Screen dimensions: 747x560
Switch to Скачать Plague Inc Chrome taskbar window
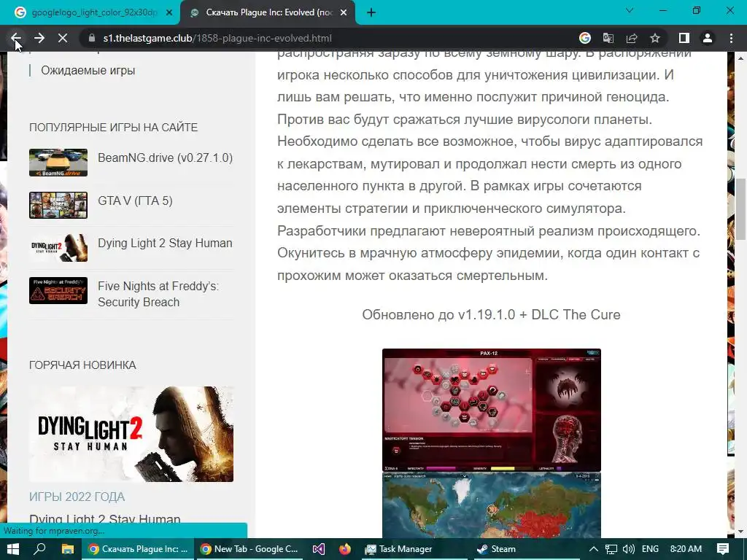pyautogui.click(x=138, y=549)
